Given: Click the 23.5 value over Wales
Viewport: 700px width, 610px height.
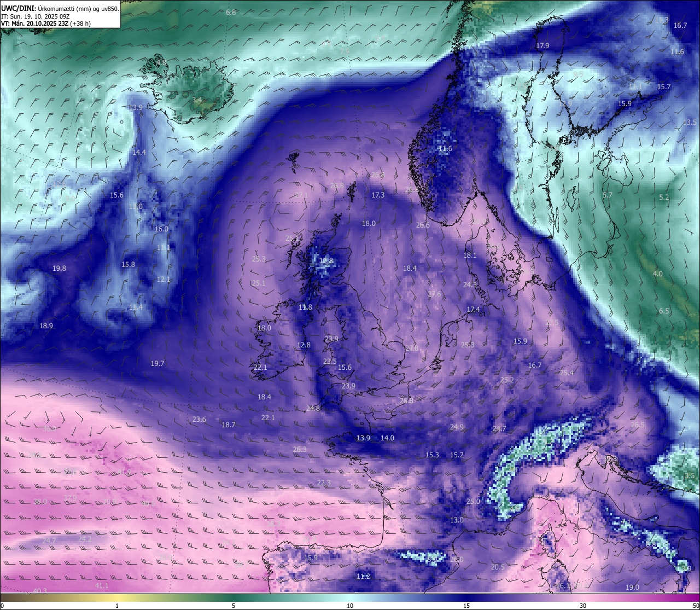Looking at the screenshot, I should pos(330,362).
